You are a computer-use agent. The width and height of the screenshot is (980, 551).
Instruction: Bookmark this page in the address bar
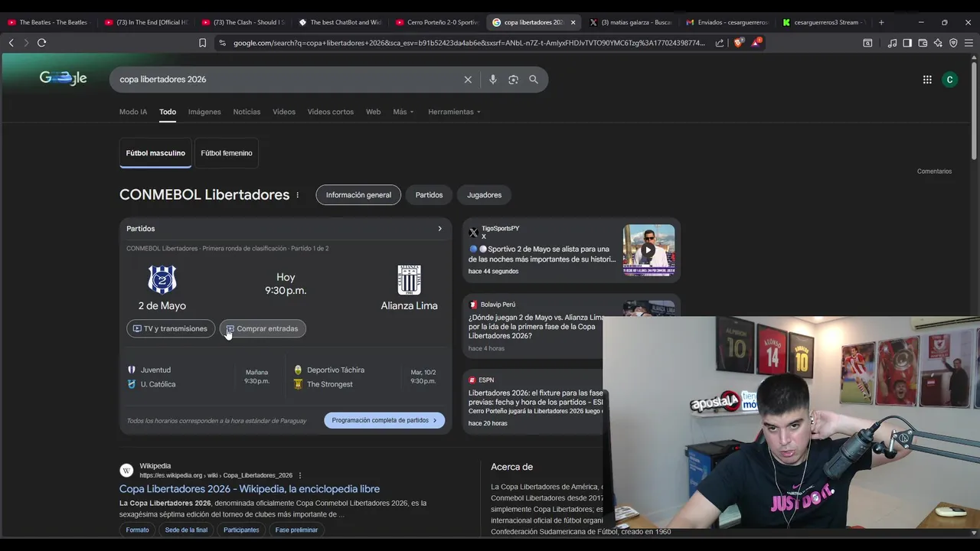pos(203,43)
